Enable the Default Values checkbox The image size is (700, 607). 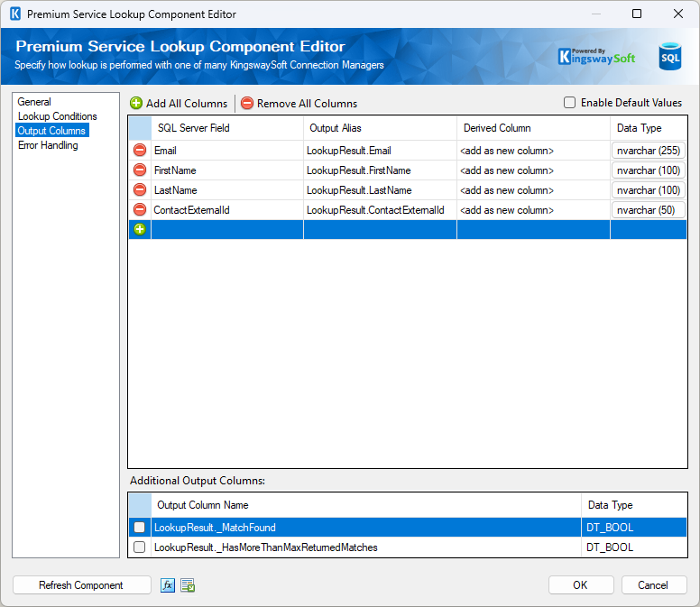coord(569,103)
